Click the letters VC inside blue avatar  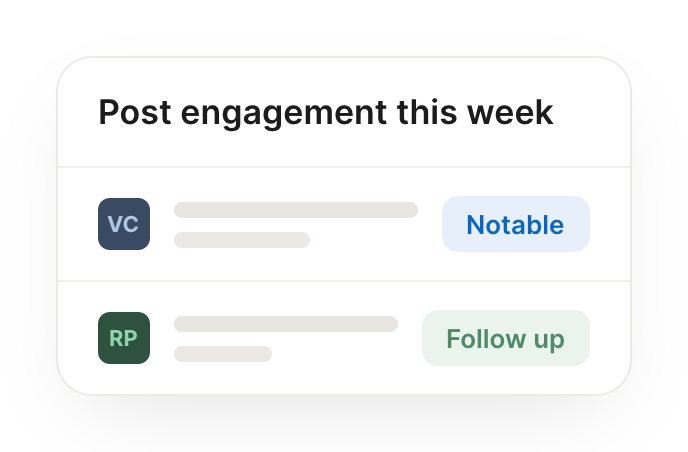pos(123,224)
